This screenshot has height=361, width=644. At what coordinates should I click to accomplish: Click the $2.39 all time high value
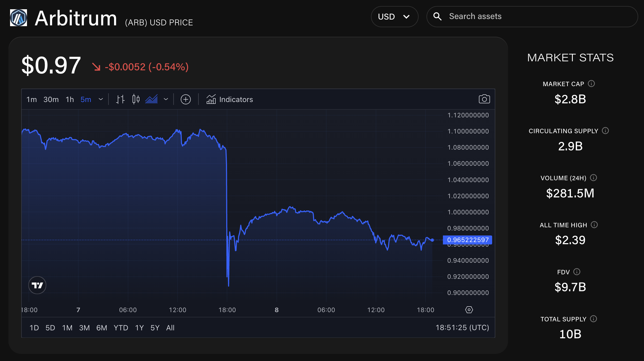coord(570,240)
